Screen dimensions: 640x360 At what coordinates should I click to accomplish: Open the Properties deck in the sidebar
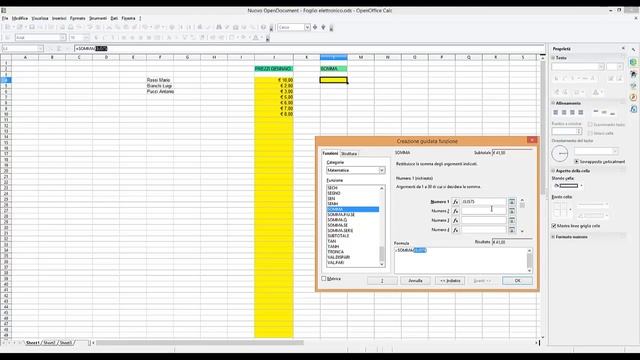[x=633, y=62]
